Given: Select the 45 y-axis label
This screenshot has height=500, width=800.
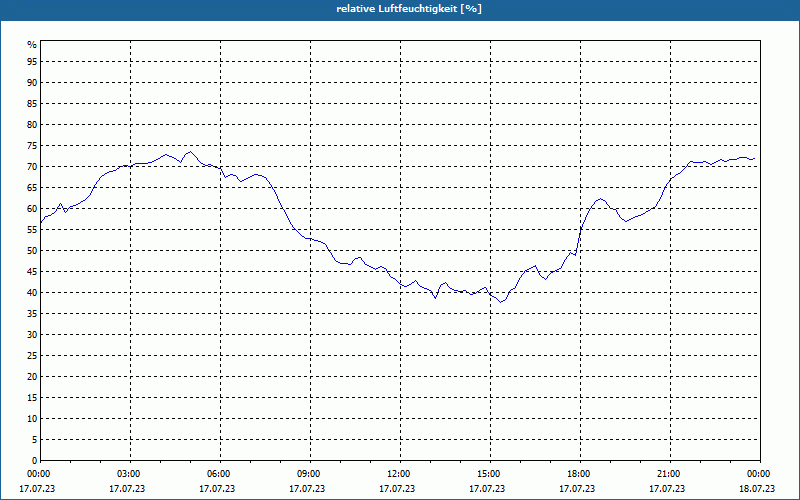Looking at the screenshot, I should 32,271.
